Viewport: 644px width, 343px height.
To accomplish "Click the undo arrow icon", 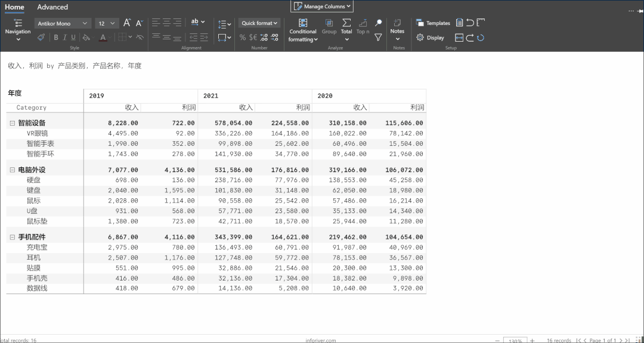I will (x=470, y=23).
